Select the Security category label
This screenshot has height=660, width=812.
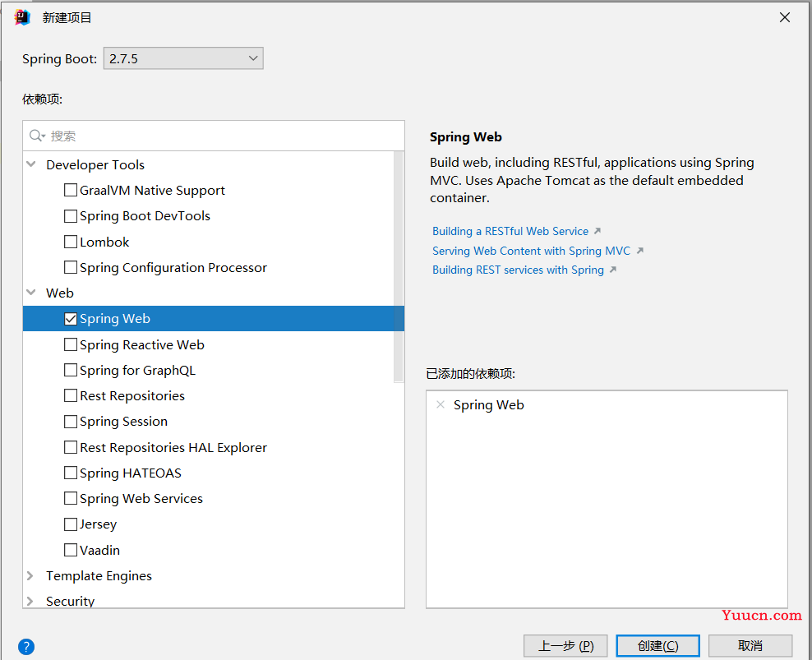point(71,601)
